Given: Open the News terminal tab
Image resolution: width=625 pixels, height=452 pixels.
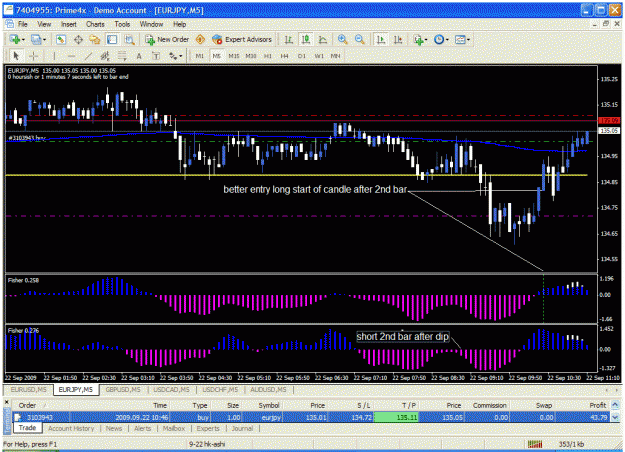Looking at the screenshot, I should pos(114,428).
